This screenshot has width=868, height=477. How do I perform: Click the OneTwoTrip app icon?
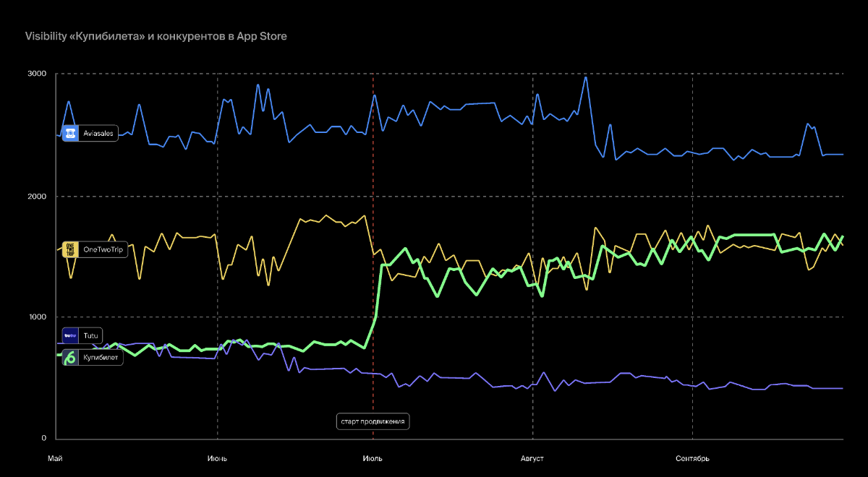[70, 249]
